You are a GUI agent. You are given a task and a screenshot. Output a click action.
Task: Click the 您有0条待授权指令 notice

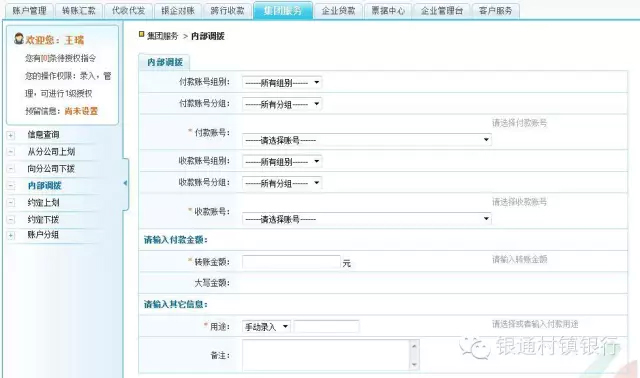[x=60, y=58]
